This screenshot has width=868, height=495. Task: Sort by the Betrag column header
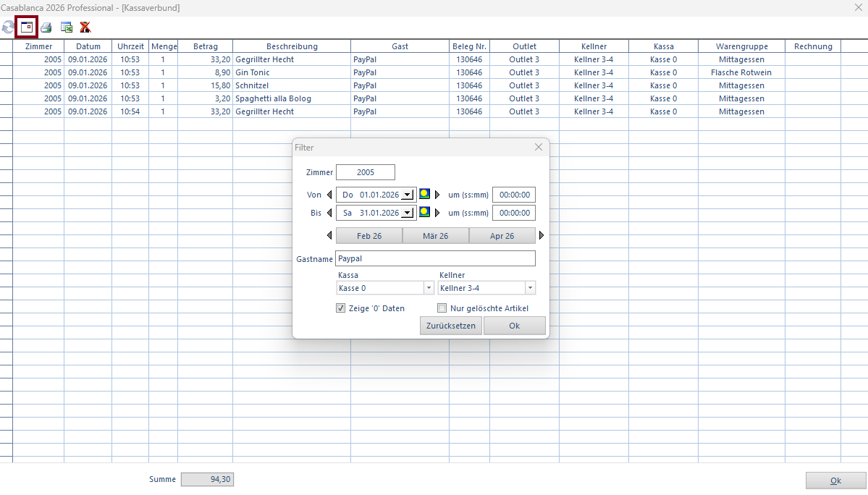(x=205, y=46)
